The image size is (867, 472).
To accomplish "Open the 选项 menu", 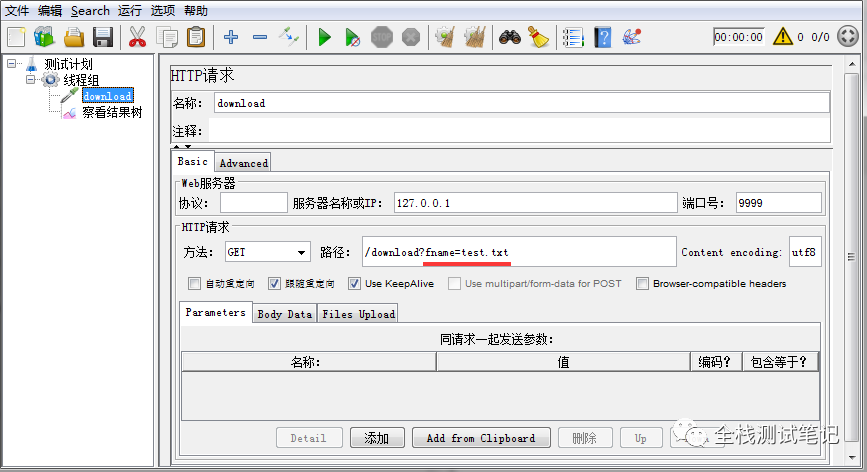I will 163,11.
